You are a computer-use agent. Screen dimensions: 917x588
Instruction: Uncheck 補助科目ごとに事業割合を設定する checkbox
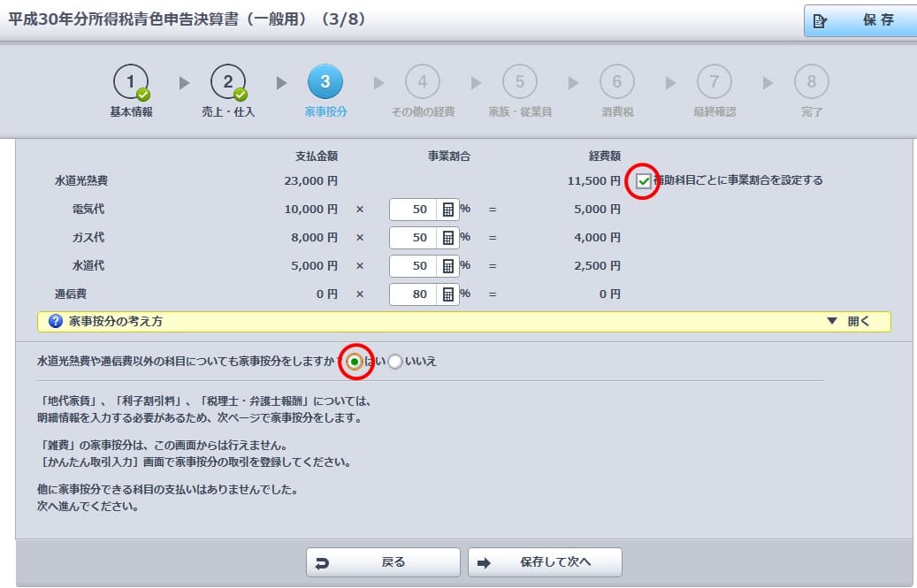643,181
